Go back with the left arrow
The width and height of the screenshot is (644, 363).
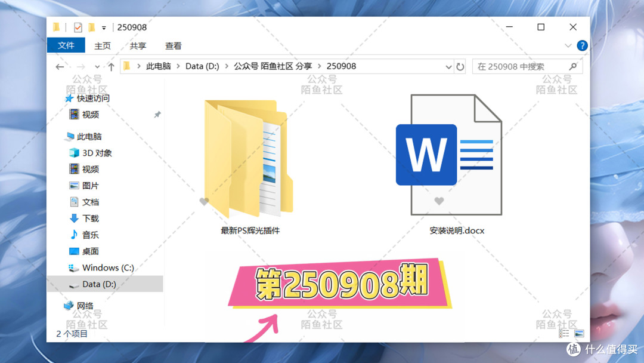tap(60, 67)
